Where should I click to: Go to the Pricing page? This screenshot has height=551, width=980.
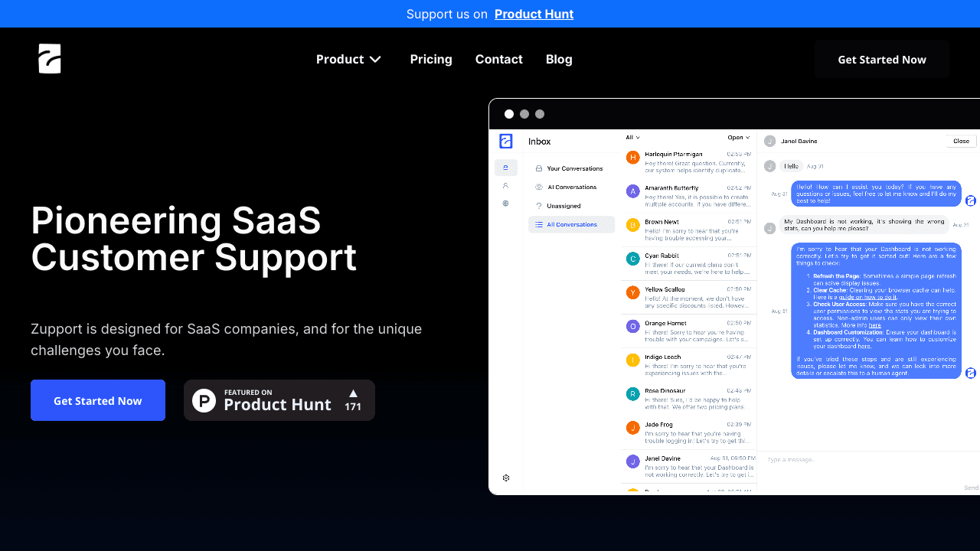point(431,59)
